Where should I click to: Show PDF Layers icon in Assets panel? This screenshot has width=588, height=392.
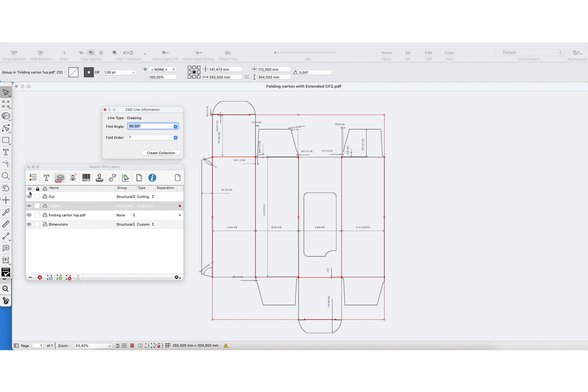pyautogui.click(x=59, y=177)
